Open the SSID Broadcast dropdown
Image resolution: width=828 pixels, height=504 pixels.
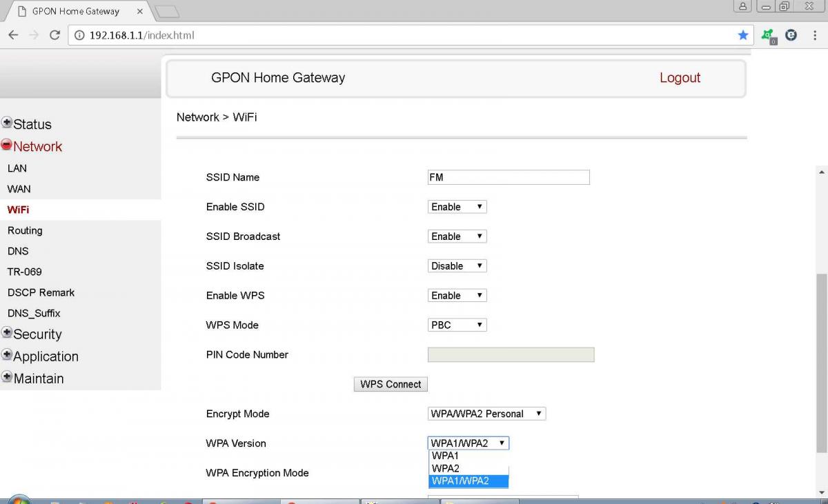pyautogui.click(x=457, y=236)
